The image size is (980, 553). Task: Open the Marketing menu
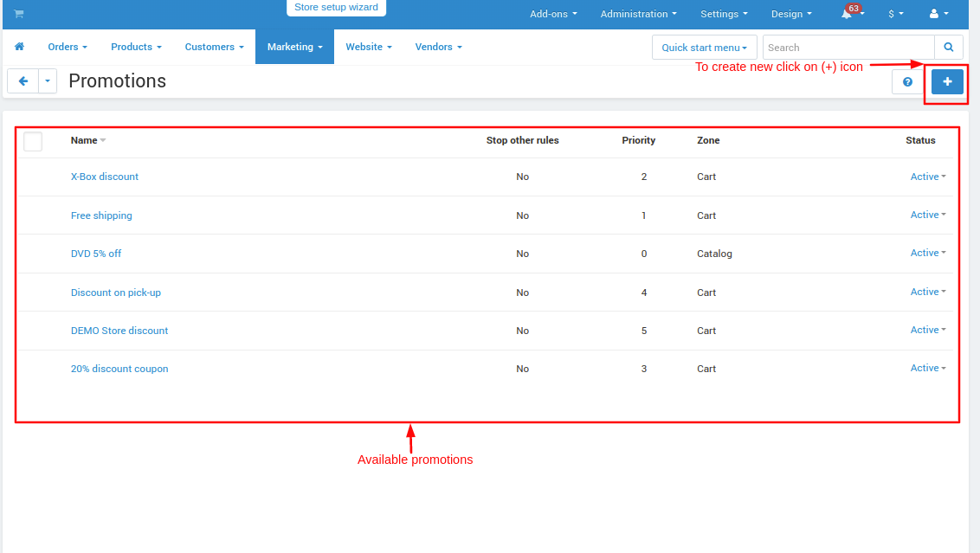(x=294, y=47)
